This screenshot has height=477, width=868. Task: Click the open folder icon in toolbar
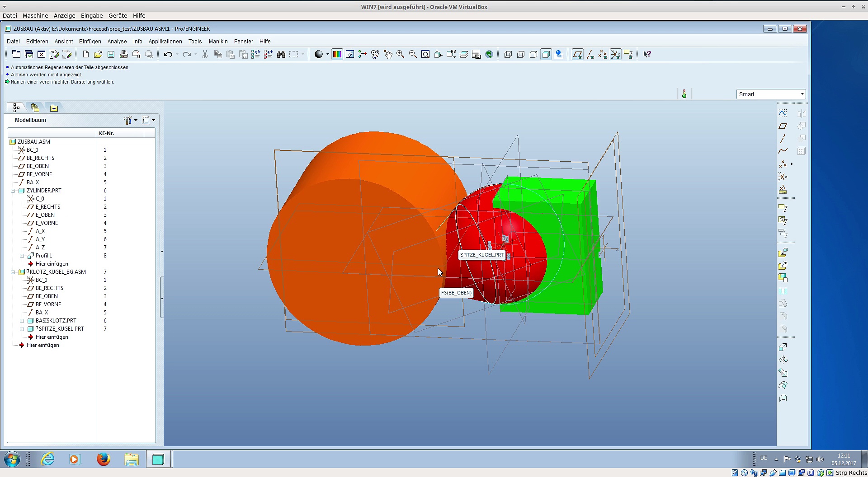click(x=98, y=55)
